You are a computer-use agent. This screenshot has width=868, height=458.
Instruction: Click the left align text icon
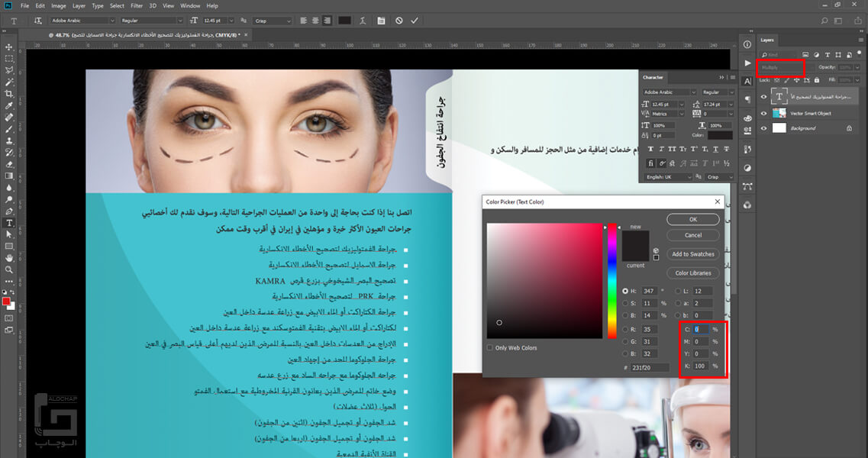tap(303, 21)
